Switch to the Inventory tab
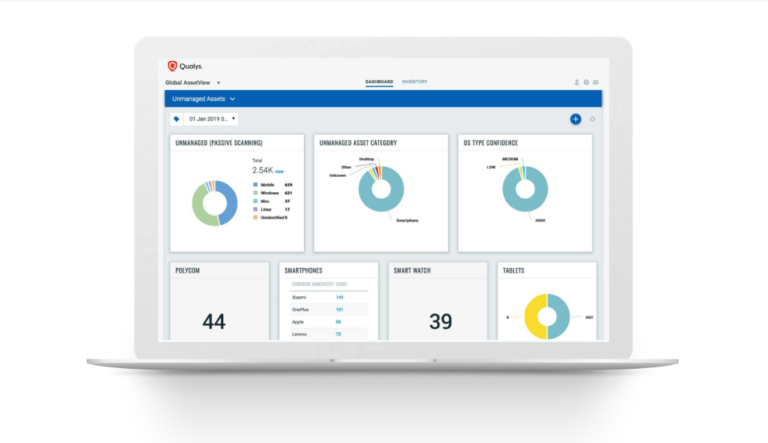The height and width of the screenshot is (443, 768). tap(414, 82)
